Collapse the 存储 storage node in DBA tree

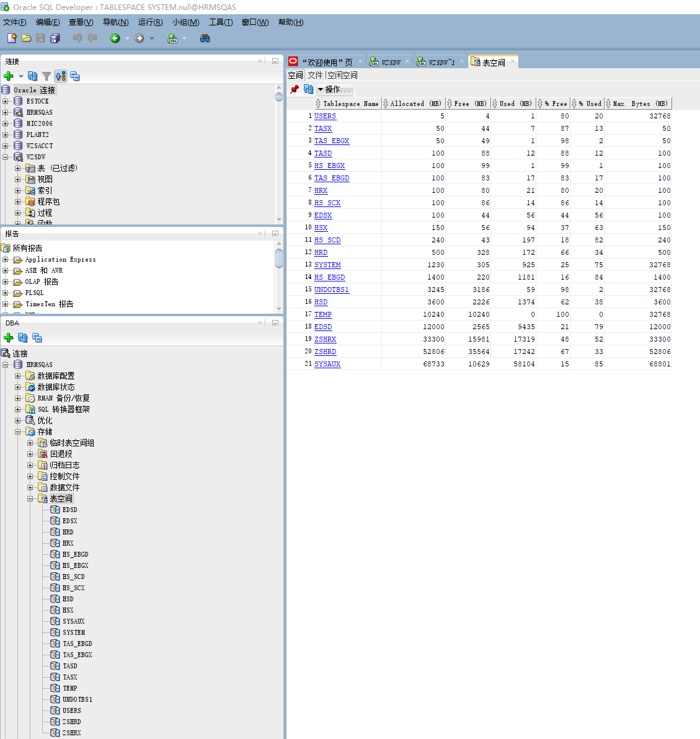18,431
